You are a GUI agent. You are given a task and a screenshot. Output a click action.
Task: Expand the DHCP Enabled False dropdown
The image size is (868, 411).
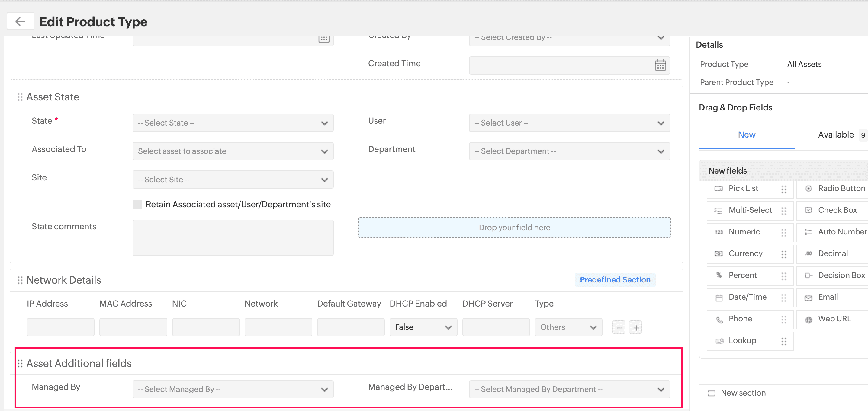[423, 327]
